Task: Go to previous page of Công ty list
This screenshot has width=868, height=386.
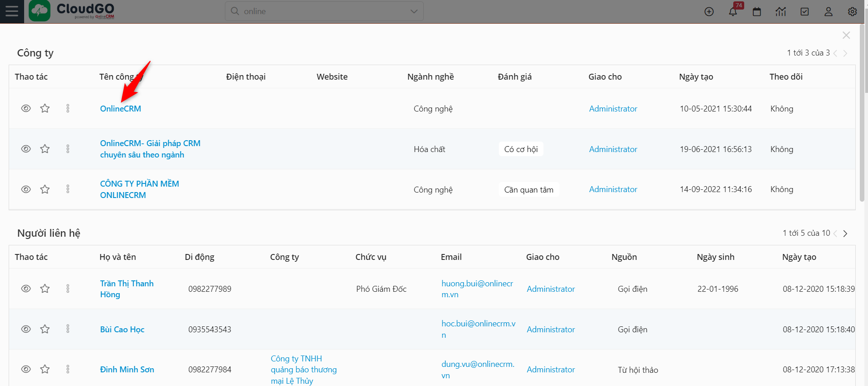Action: click(835, 53)
